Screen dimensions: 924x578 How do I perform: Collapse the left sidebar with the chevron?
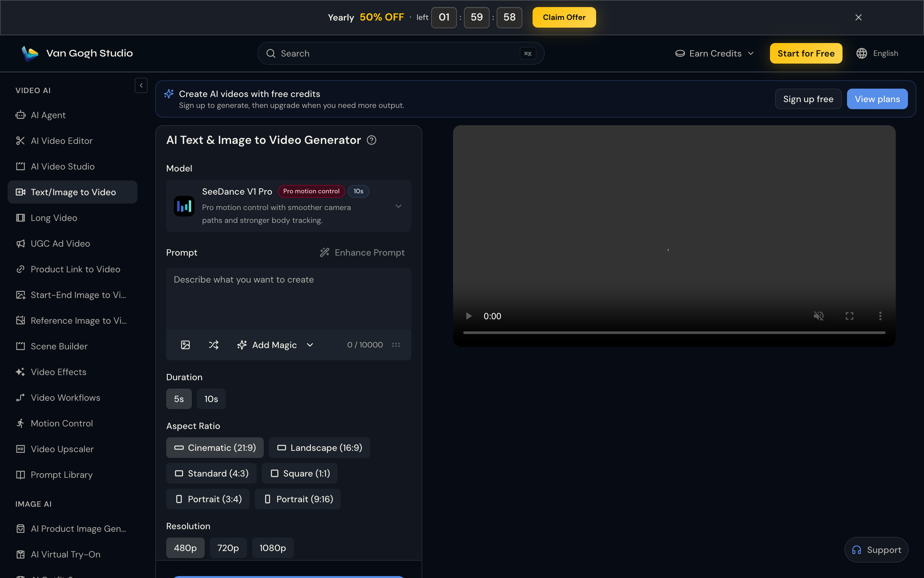141,86
